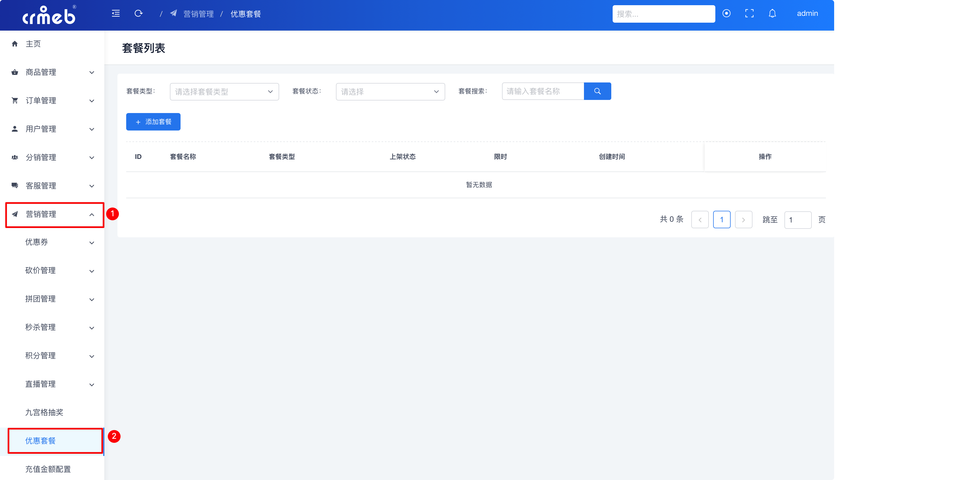The height and width of the screenshot is (480, 980).
Task: Expand the 直播管理 submenu chevron
Action: (92, 384)
